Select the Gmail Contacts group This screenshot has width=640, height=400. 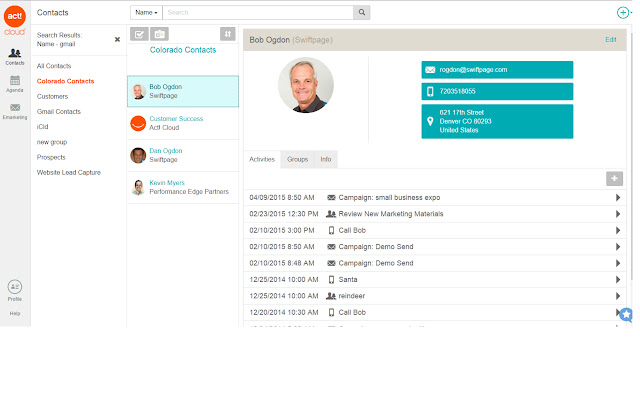[x=58, y=111]
